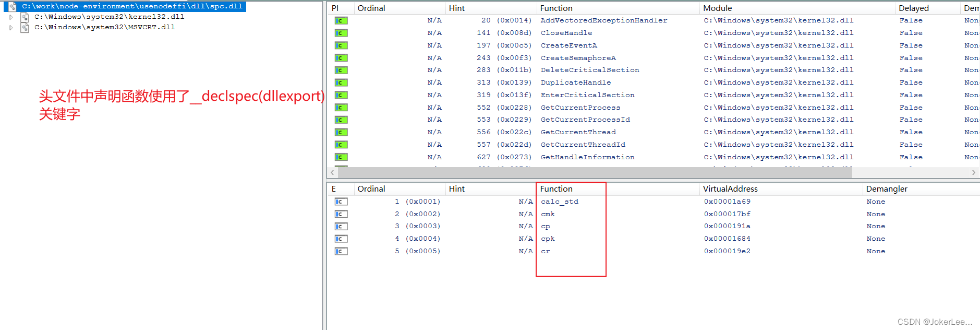Select the GetHandleInformation function name
980x330 pixels.
pos(588,157)
